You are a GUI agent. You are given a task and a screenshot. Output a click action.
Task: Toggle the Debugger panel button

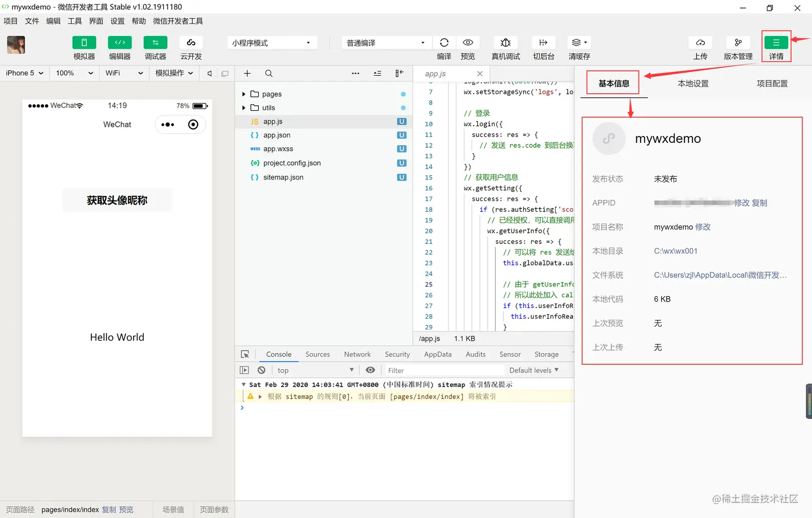point(155,43)
